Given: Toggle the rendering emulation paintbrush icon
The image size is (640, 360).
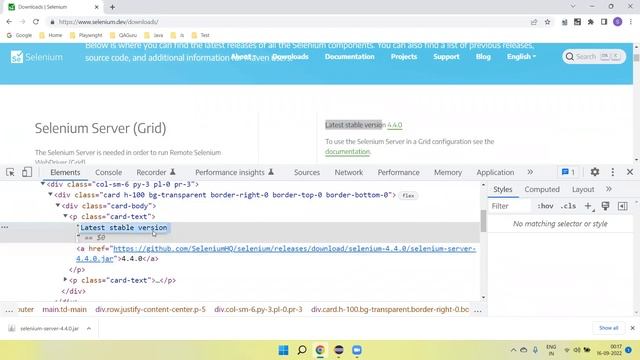Looking at the screenshot, I should click(x=605, y=206).
